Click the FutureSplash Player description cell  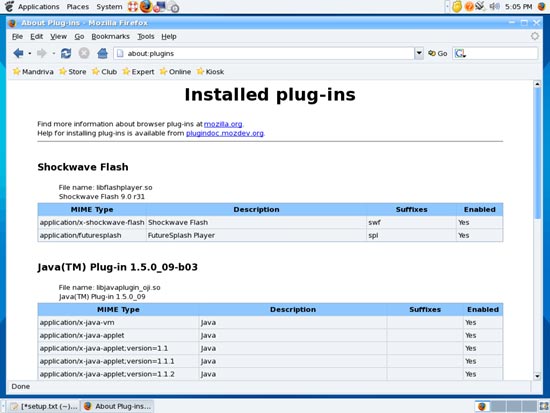coord(256,235)
